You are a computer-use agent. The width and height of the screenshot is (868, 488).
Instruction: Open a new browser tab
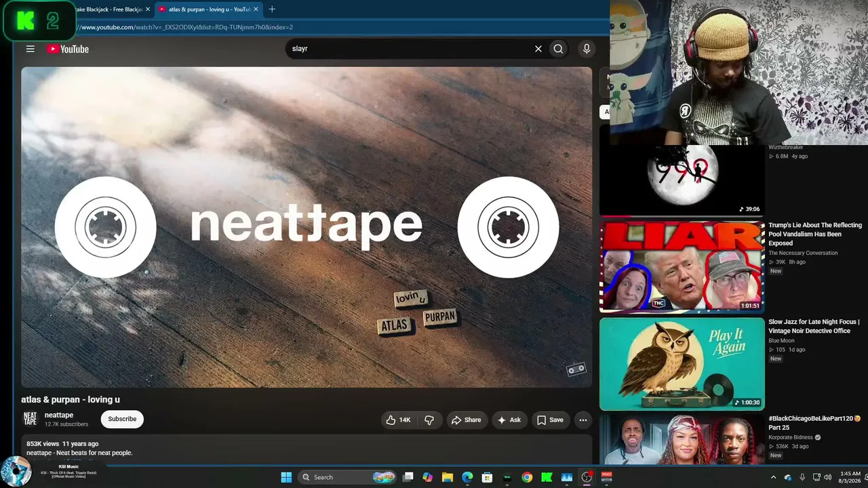[272, 9]
